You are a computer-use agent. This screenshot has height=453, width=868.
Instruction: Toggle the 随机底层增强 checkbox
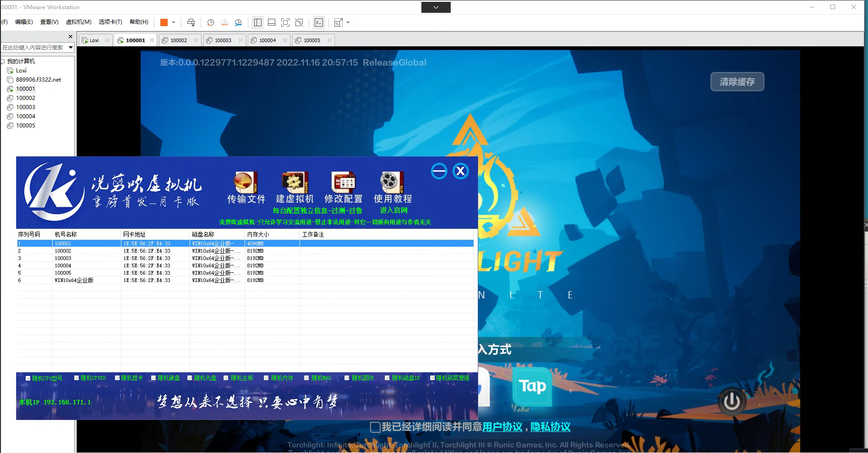coord(432,378)
